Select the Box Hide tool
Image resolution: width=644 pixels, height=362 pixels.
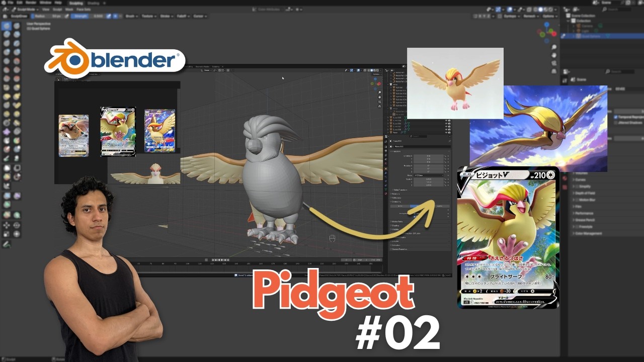pyautogui.click(x=17, y=168)
